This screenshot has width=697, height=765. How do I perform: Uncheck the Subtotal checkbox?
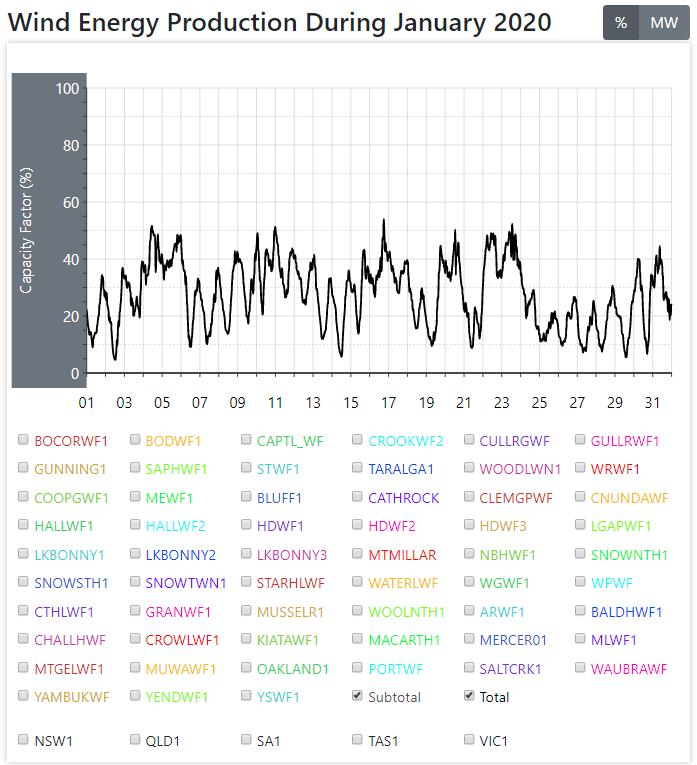click(x=357, y=696)
